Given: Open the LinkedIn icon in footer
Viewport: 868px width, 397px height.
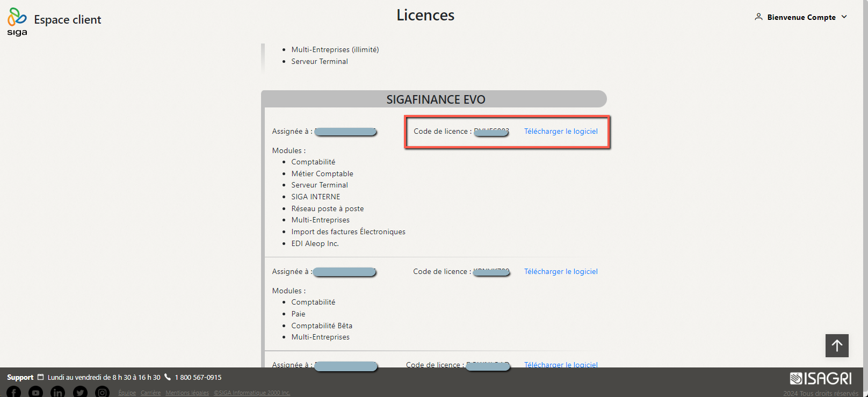Looking at the screenshot, I should (x=57, y=392).
